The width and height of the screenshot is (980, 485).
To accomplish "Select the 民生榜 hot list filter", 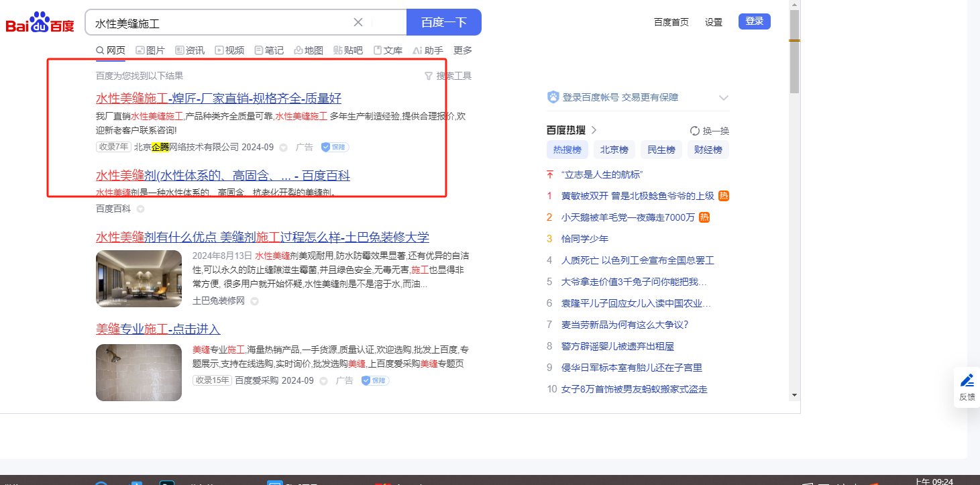I will [661, 150].
